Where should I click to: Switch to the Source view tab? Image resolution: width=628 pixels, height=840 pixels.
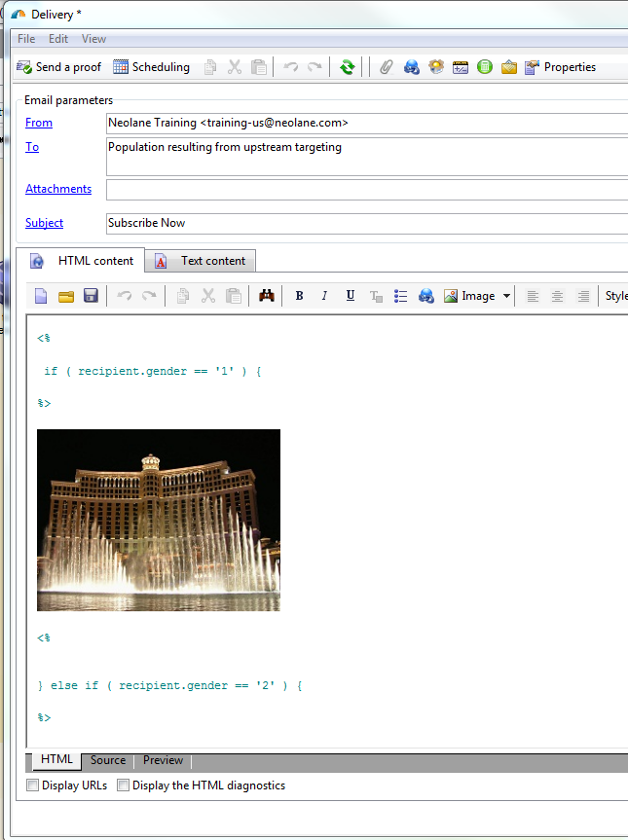click(108, 760)
